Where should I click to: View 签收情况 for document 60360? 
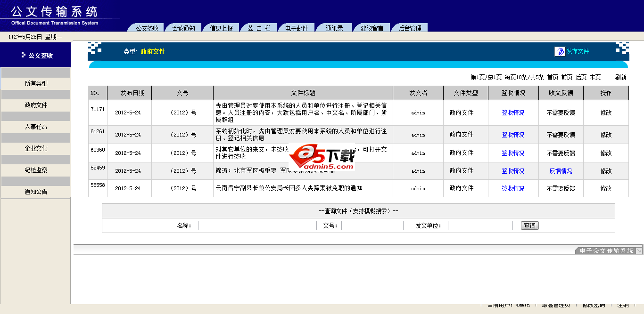(x=513, y=153)
